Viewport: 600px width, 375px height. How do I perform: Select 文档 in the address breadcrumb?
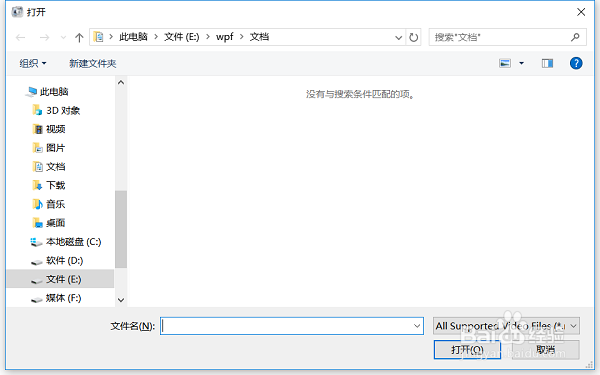point(259,37)
